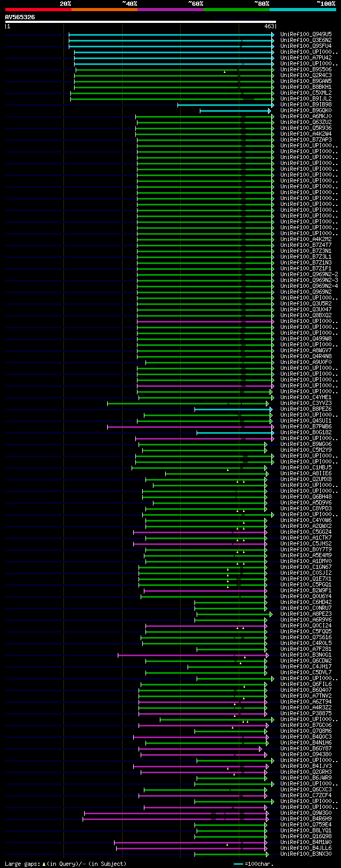Click the UniRef100_B9GAN5 entry
Viewport: 341px width, 868px height.
pos(306,81)
